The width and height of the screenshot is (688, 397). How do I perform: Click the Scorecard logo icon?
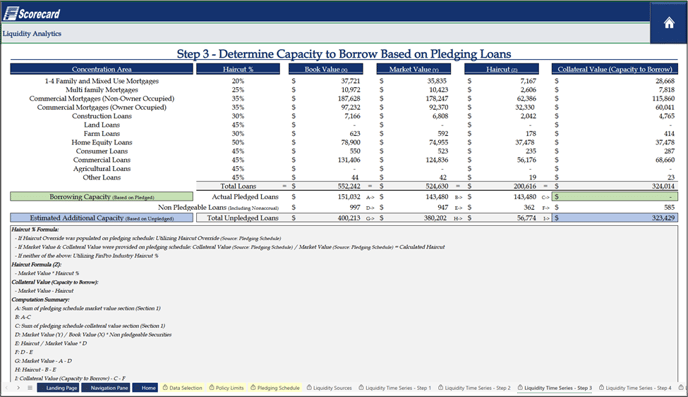(x=11, y=14)
